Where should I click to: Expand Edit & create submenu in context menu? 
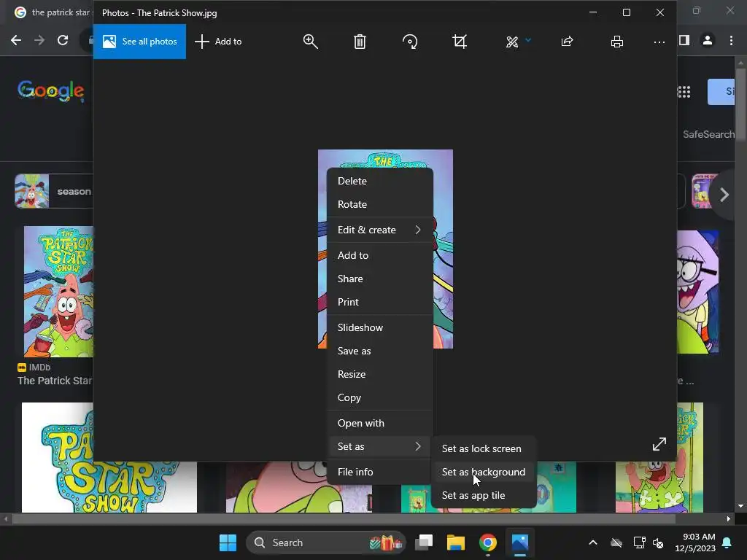click(379, 230)
